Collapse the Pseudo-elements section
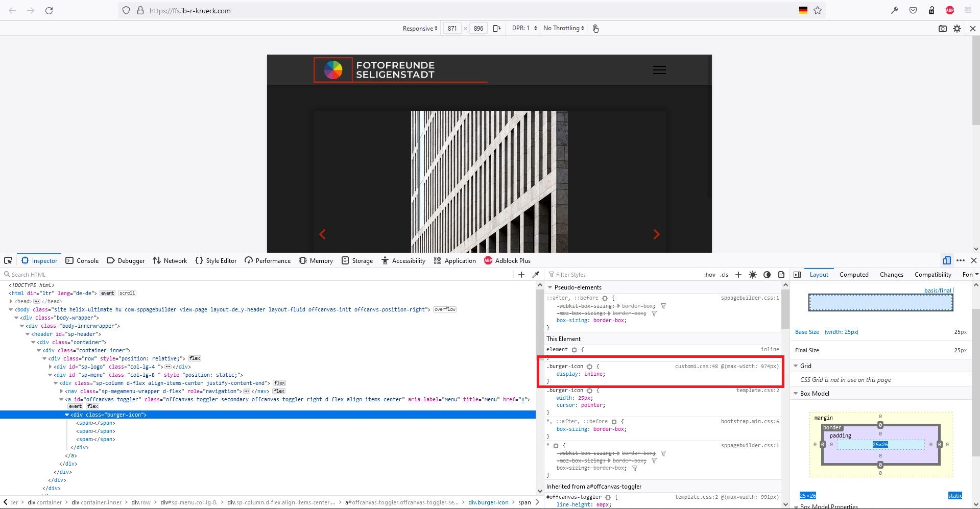 [x=551, y=287]
